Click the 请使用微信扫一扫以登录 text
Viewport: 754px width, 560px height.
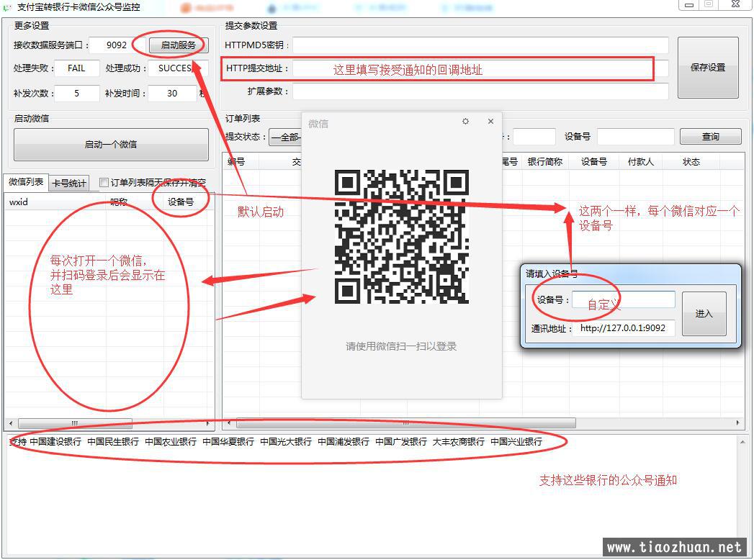401,346
